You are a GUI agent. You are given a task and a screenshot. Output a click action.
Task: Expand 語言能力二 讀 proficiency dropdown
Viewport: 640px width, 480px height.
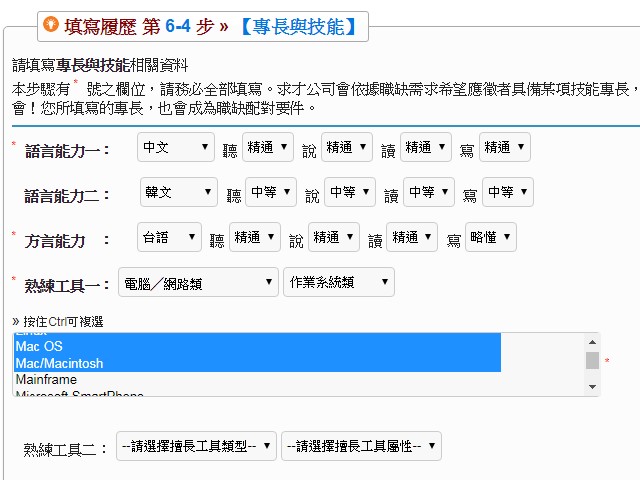point(428,192)
